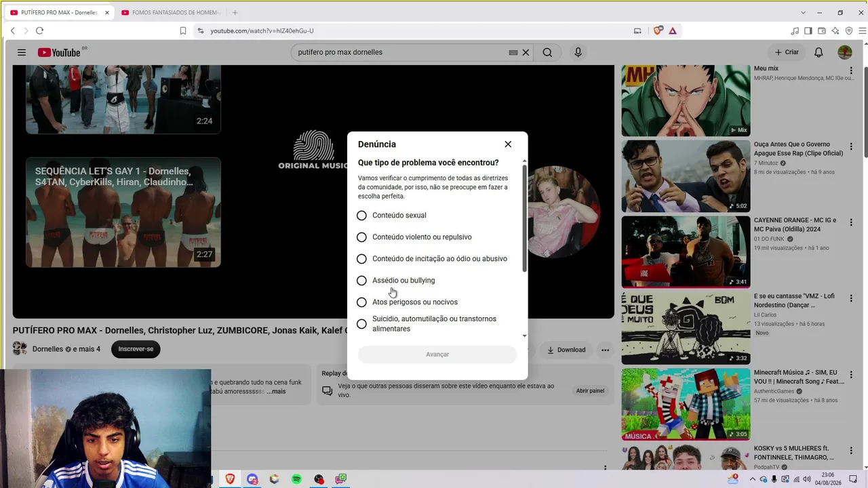Open options menu for Meu mix
The image size is (868, 488).
click(851, 70)
